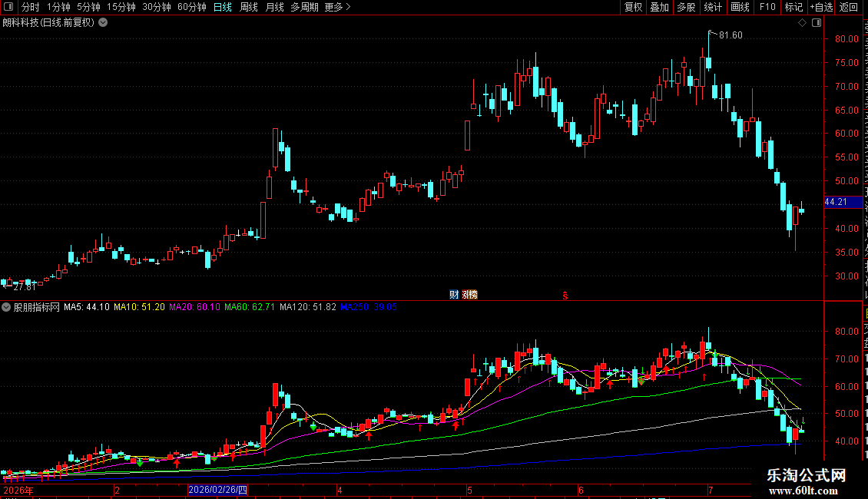The width and height of the screenshot is (868, 499).
Task: Select the 月线 monthly chart tab
Action: point(274,7)
